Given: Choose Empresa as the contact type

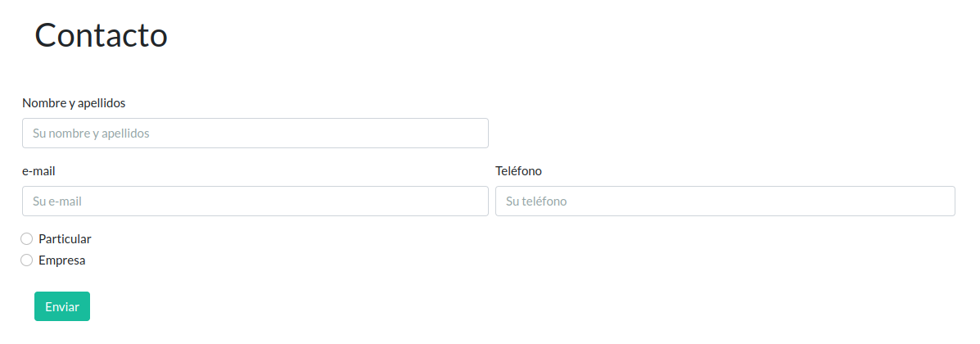Looking at the screenshot, I should tap(26, 260).
